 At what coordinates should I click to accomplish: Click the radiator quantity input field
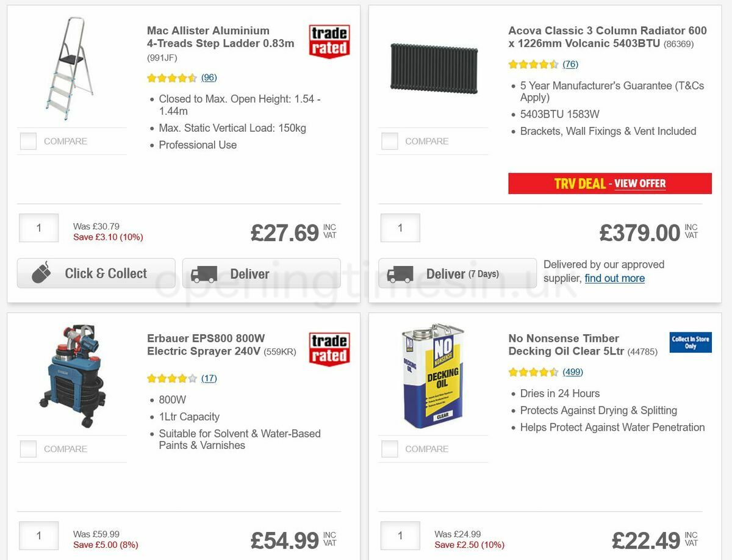coord(400,228)
